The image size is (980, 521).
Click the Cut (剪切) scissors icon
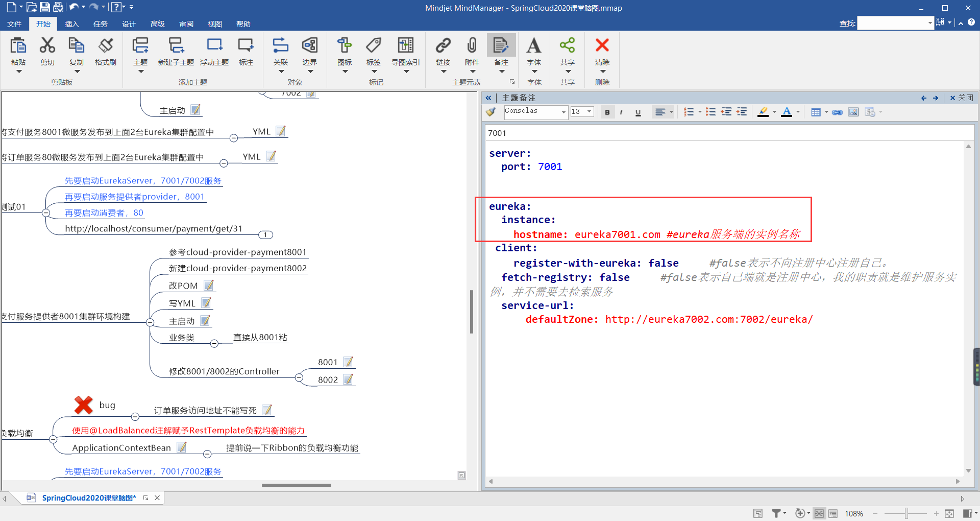pyautogui.click(x=47, y=46)
